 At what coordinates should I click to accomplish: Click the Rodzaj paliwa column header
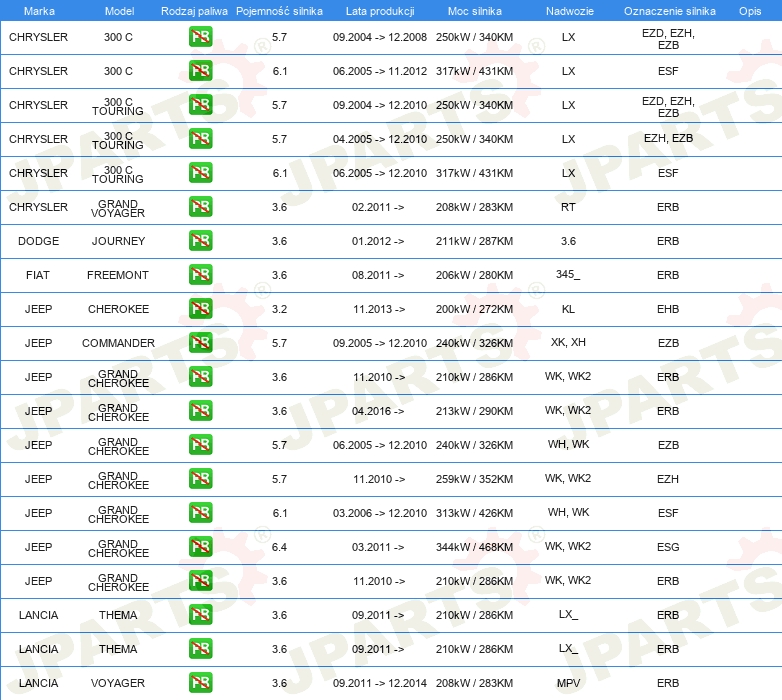tap(194, 11)
